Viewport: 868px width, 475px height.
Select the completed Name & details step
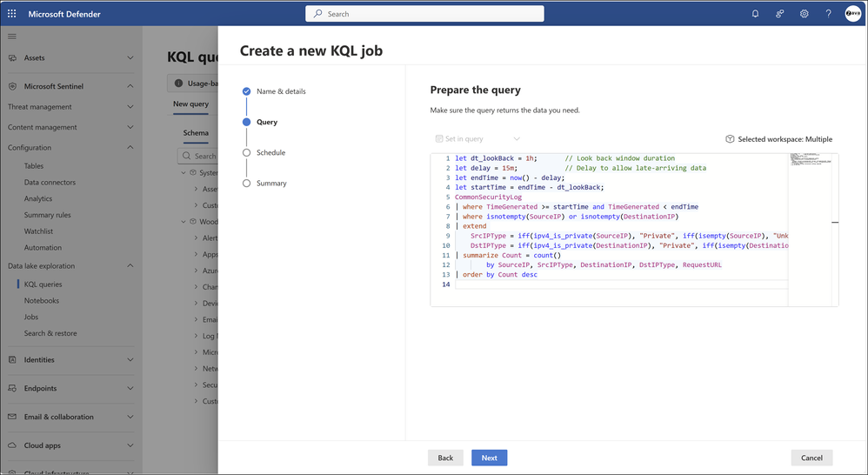[246, 91]
